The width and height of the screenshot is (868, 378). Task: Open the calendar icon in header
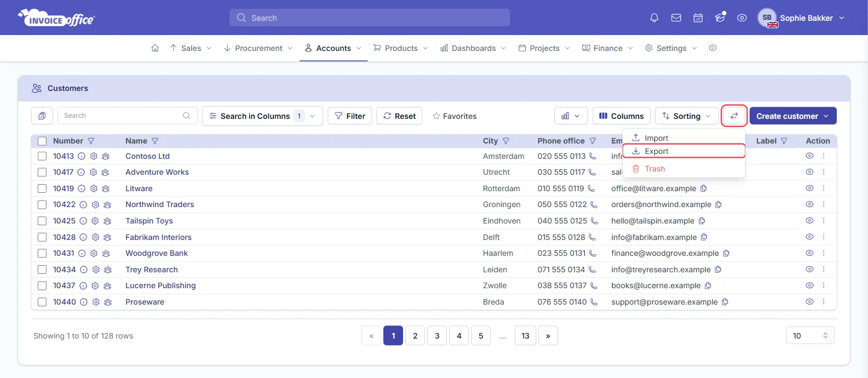pyautogui.click(x=698, y=18)
